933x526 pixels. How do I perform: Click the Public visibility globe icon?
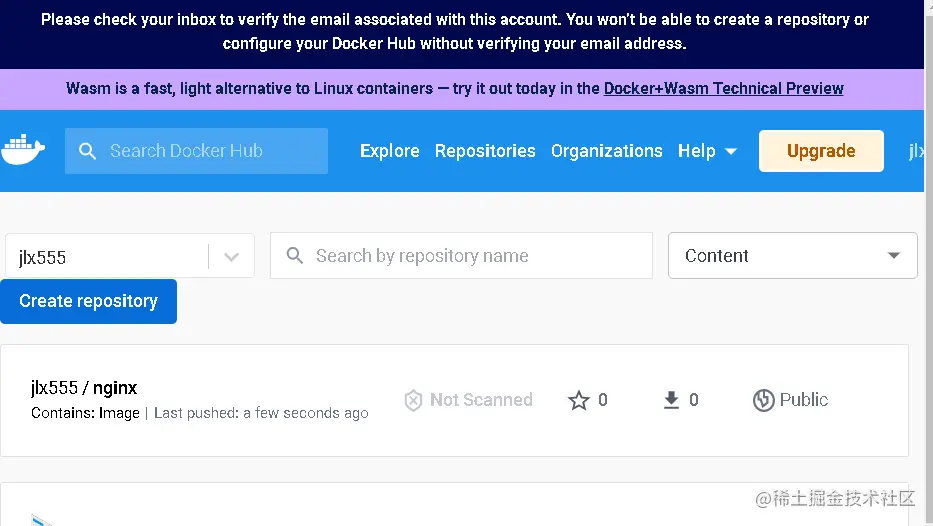(x=764, y=400)
